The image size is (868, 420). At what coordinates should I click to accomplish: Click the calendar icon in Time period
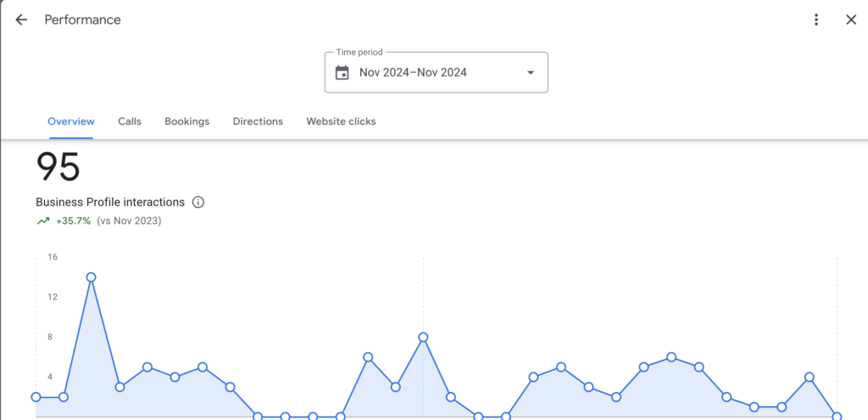pyautogui.click(x=342, y=73)
